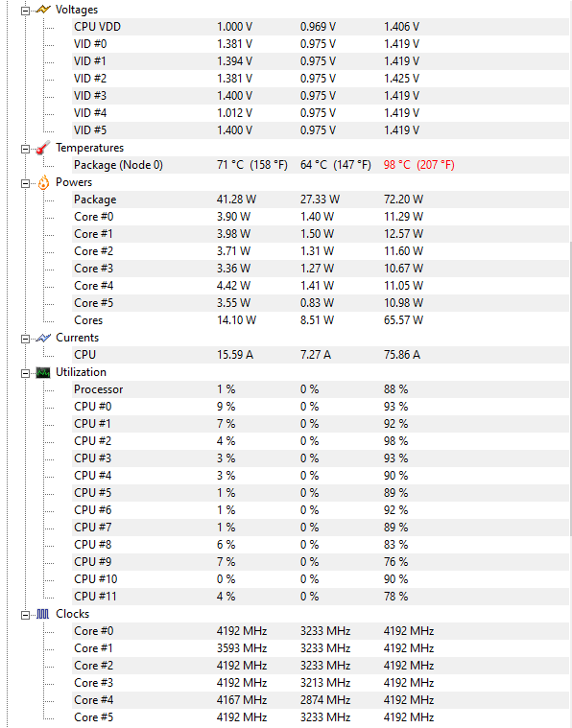Click the Utilization monitor icon
572x728 pixels.
43,372
